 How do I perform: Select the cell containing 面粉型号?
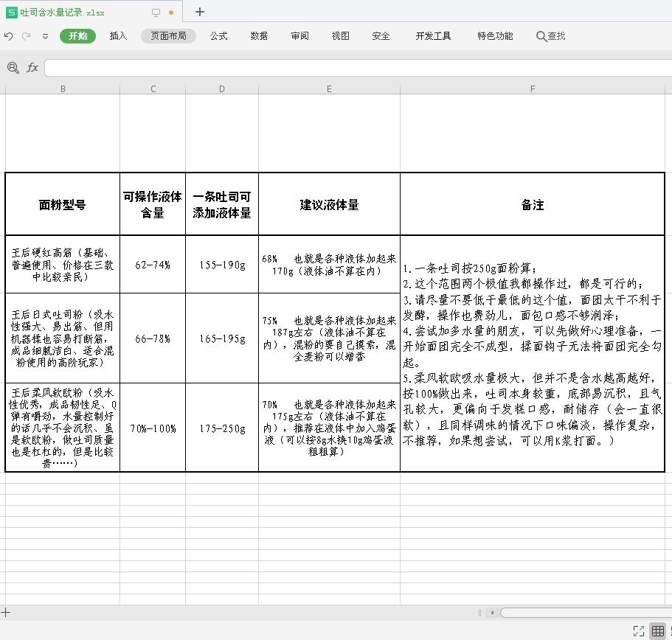pos(62,205)
